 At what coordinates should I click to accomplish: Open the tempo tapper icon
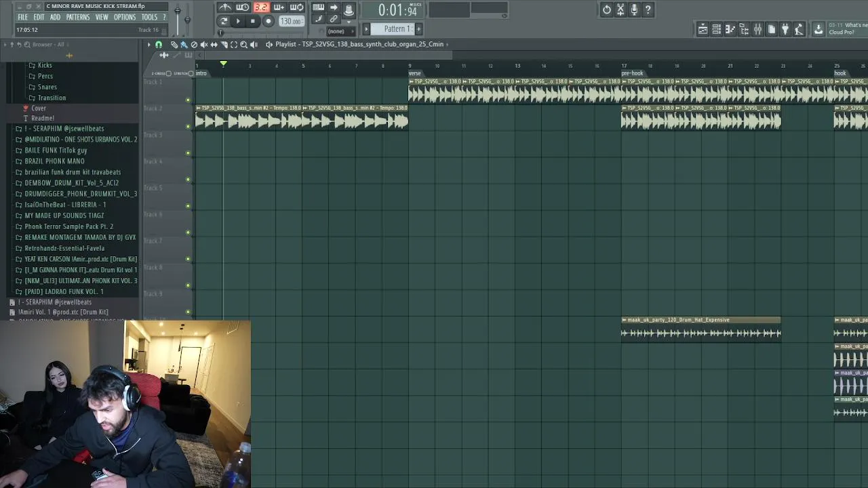(x=799, y=29)
